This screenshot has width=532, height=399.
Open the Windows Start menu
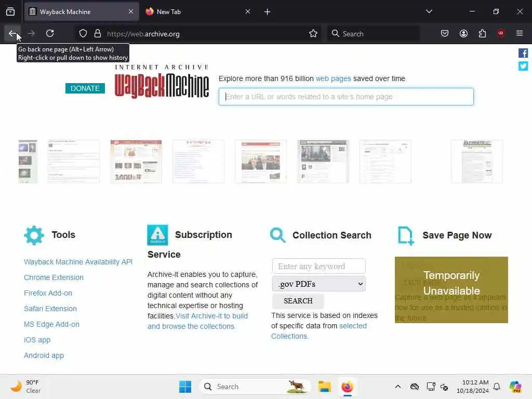[185, 387]
